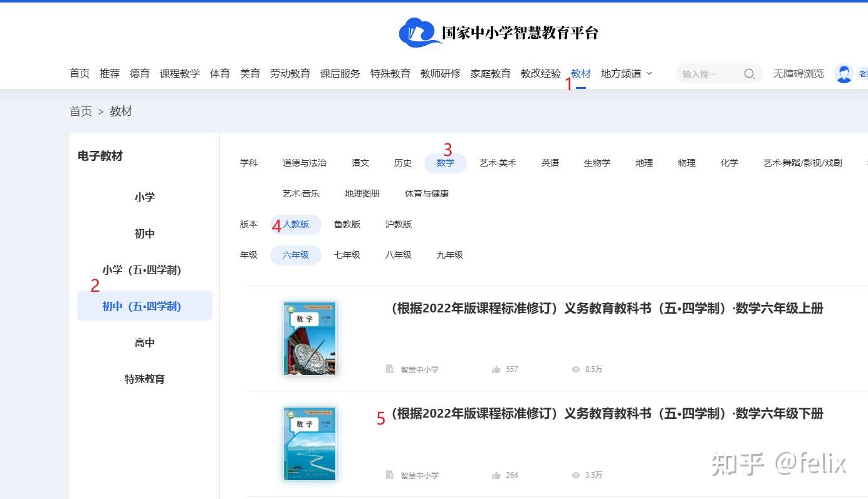This screenshot has width=868, height=499.
Task: Open the 德育 nav tab
Action: (x=140, y=73)
